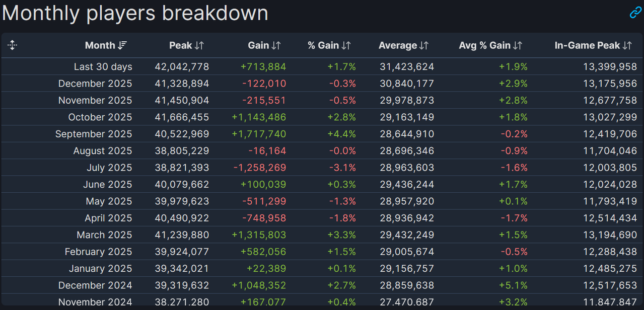The height and width of the screenshot is (310, 644).
Task: Click average value 29,436,244
Action: (407, 184)
